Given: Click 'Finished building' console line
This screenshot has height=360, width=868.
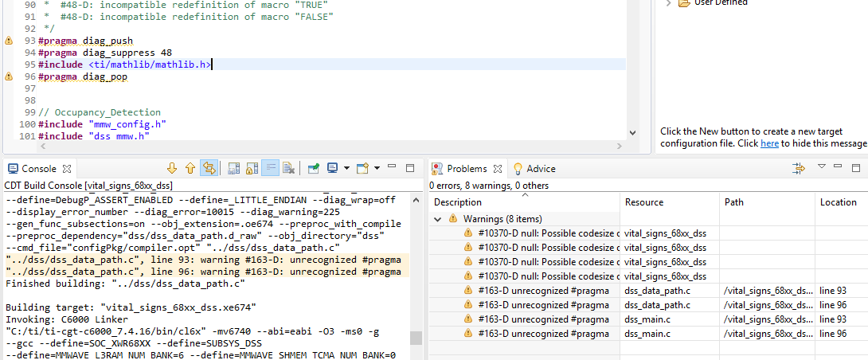Looking at the screenshot, I should (x=125, y=284).
